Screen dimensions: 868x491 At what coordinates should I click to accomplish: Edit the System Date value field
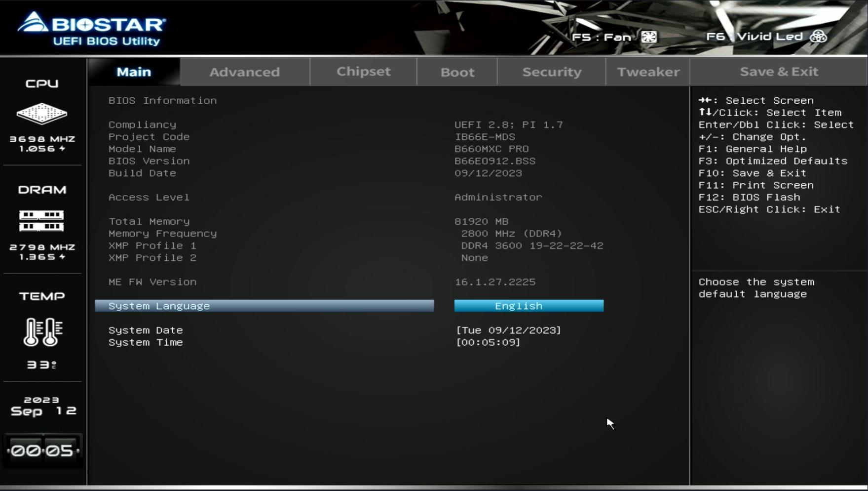pyautogui.click(x=508, y=330)
